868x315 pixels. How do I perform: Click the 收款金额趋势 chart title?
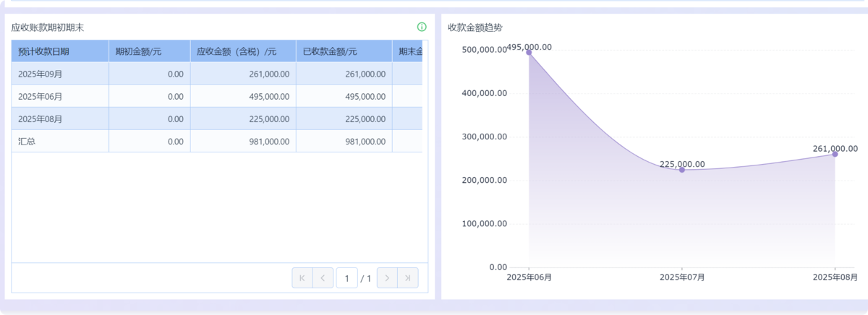(x=475, y=27)
